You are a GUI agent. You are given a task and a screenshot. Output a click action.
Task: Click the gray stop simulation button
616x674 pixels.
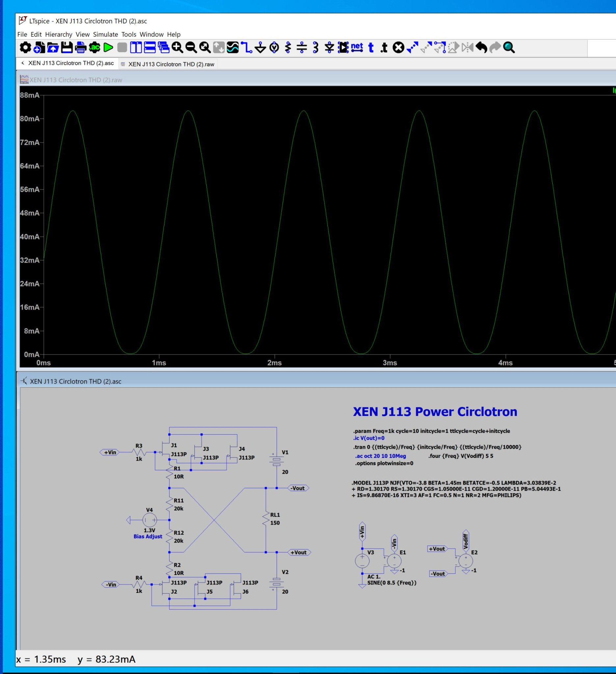coord(122,48)
